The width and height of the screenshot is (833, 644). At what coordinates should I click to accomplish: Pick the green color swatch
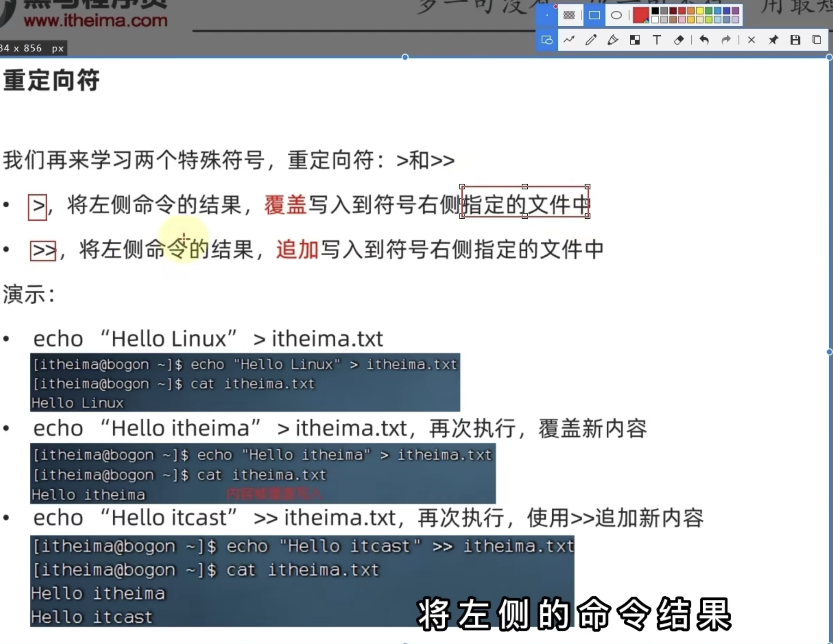point(709,11)
